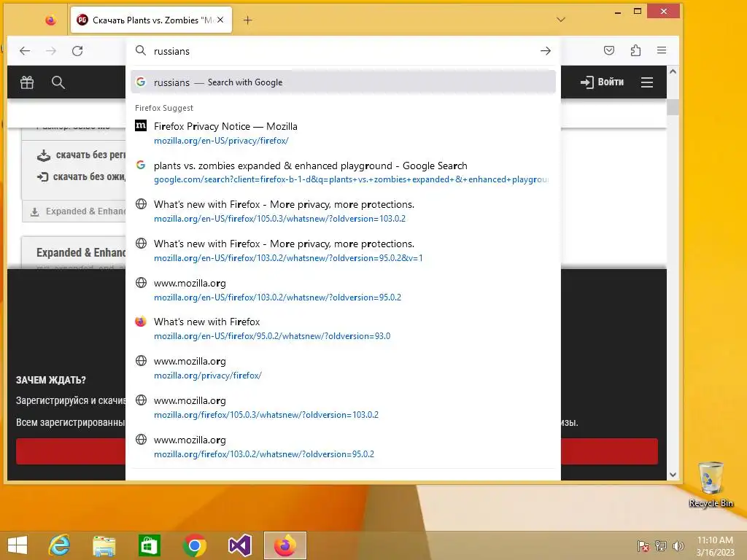Open Firefox Privacy Notice — Mozilla suggestion

(343, 133)
